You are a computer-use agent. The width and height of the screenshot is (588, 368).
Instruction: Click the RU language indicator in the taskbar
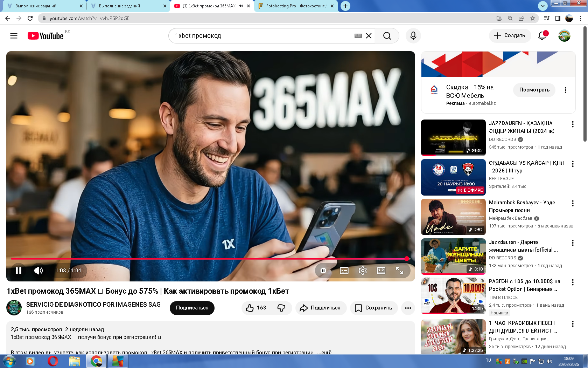488,360
